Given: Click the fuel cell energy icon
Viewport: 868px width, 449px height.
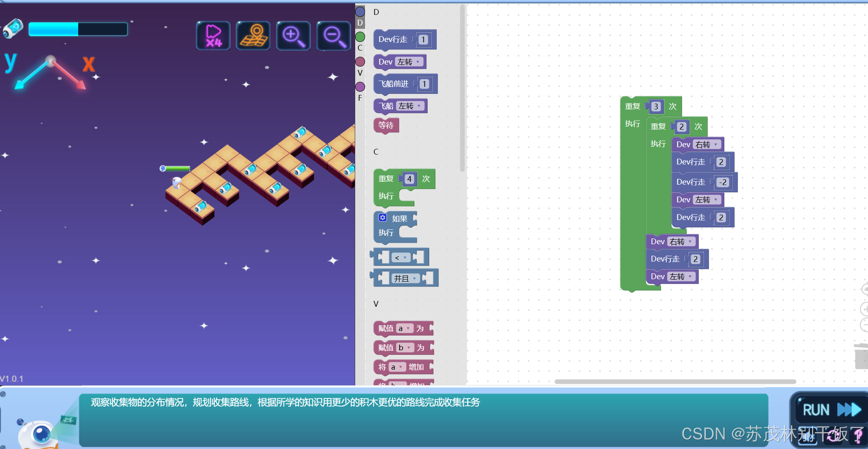Looking at the screenshot, I should point(13,28).
